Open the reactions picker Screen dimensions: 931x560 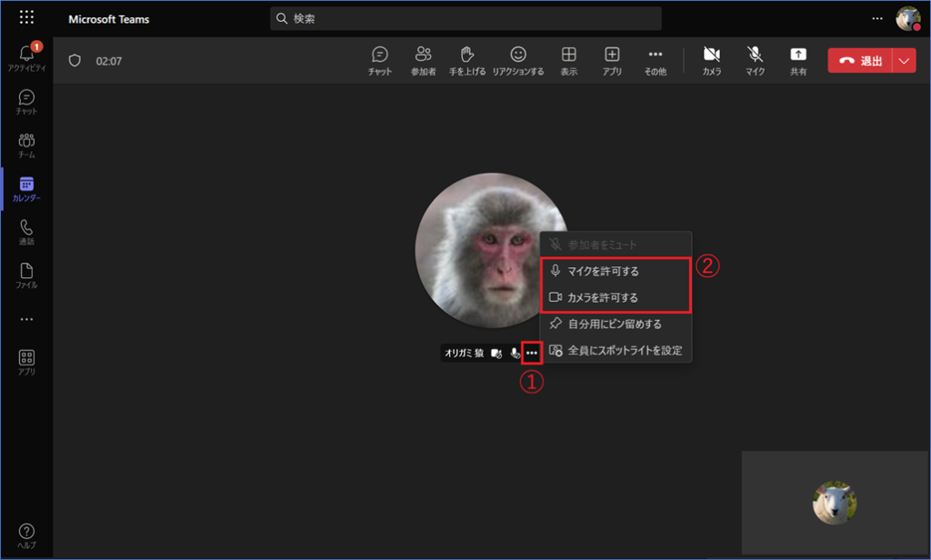(517, 60)
